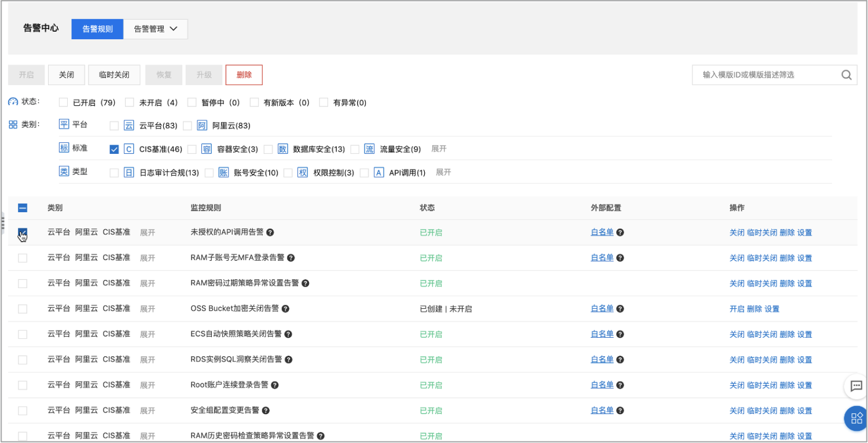Check the 有新版本 (0) status filter
This screenshot has height=443, width=868.
click(254, 102)
